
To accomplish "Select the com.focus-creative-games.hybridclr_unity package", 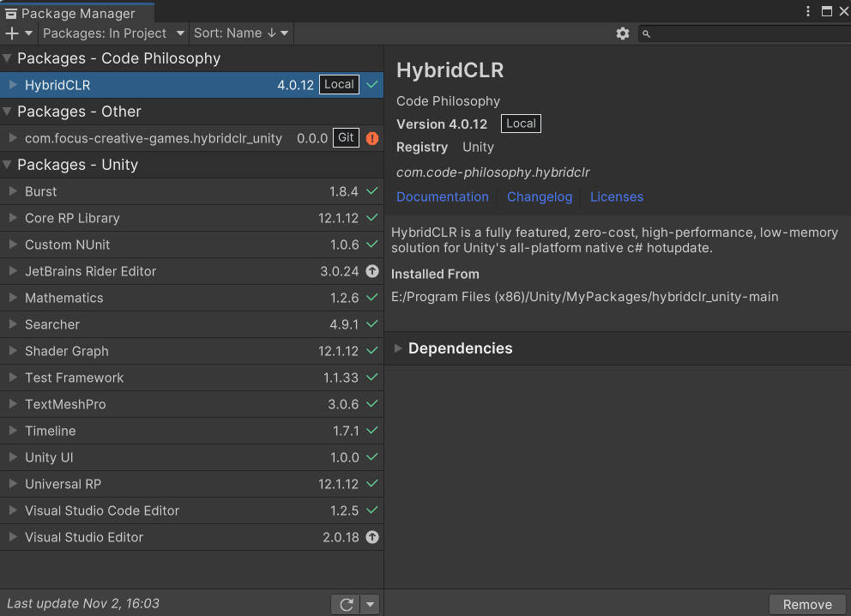I will [191, 138].
